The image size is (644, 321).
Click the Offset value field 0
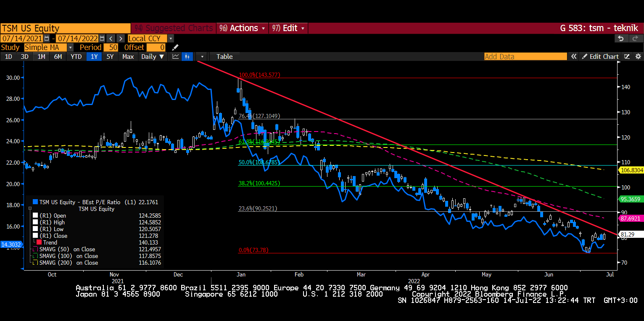(x=156, y=47)
